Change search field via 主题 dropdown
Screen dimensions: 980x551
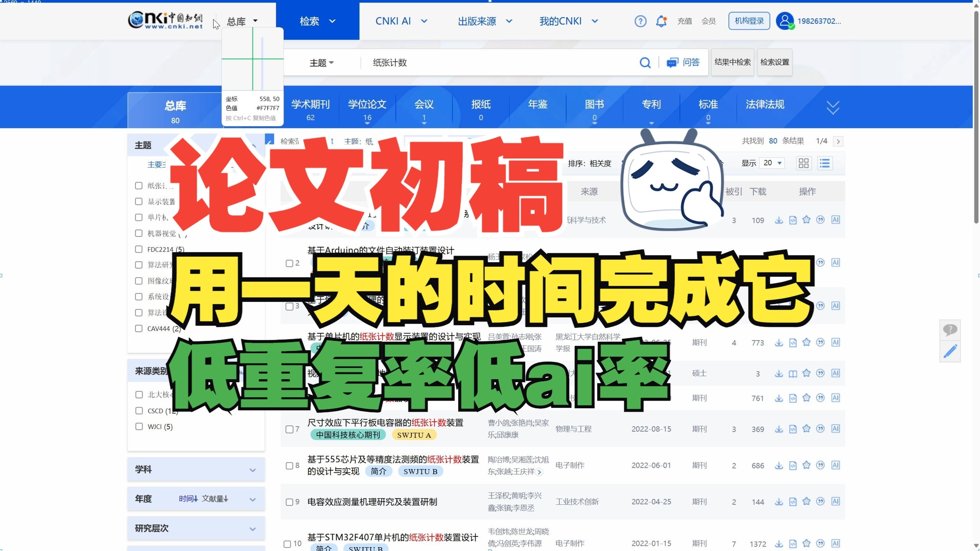point(322,62)
